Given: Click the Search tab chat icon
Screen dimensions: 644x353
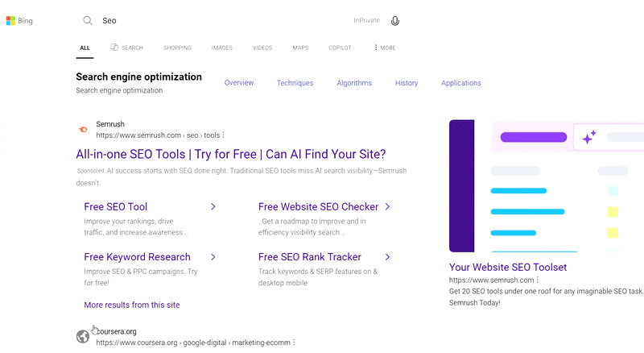Looking at the screenshot, I should pos(114,48).
